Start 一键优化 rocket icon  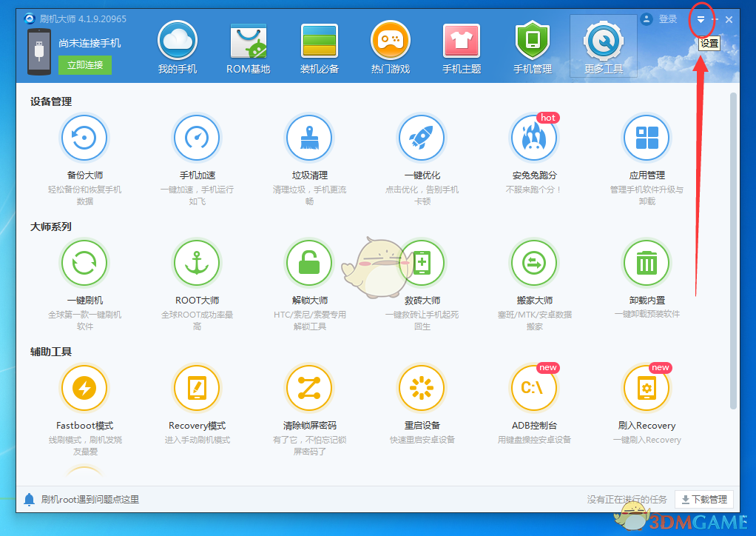pyautogui.click(x=422, y=138)
